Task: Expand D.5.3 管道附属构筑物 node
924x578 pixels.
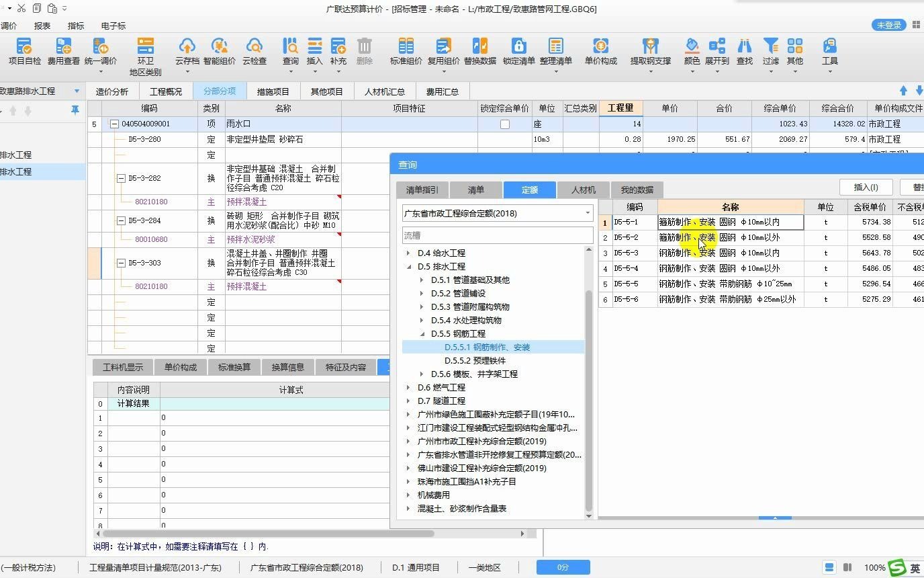Action: point(422,307)
